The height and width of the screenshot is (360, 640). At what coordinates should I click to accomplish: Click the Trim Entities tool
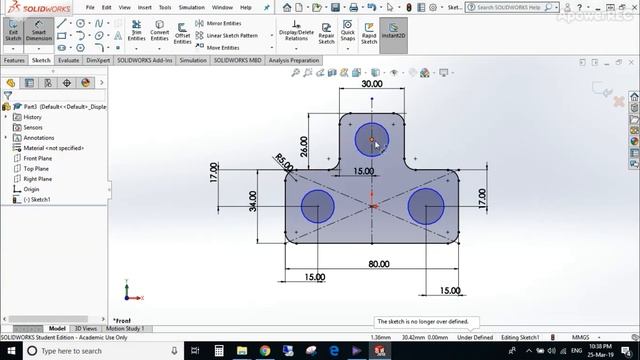(136, 31)
